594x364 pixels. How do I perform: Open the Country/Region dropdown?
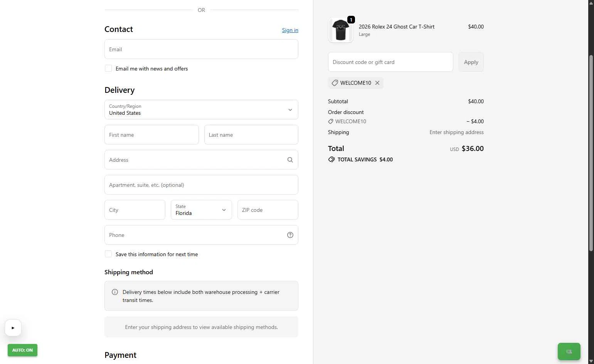tap(201, 110)
